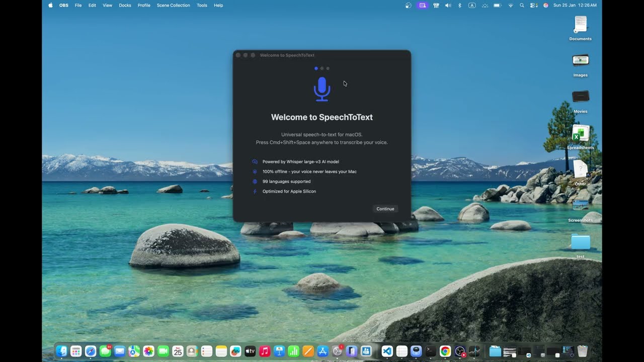Open Control Center in menu bar

coord(534,5)
